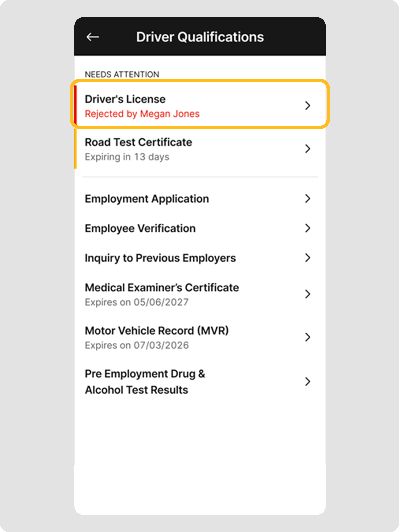Tap 'Expires on 05/06/2027' subtitle

click(x=137, y=302)
